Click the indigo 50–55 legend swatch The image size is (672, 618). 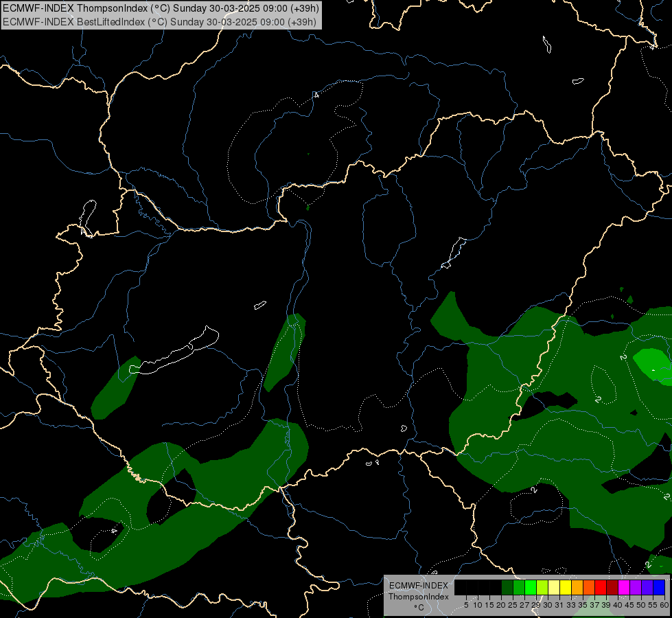click(x=647, y=587)
